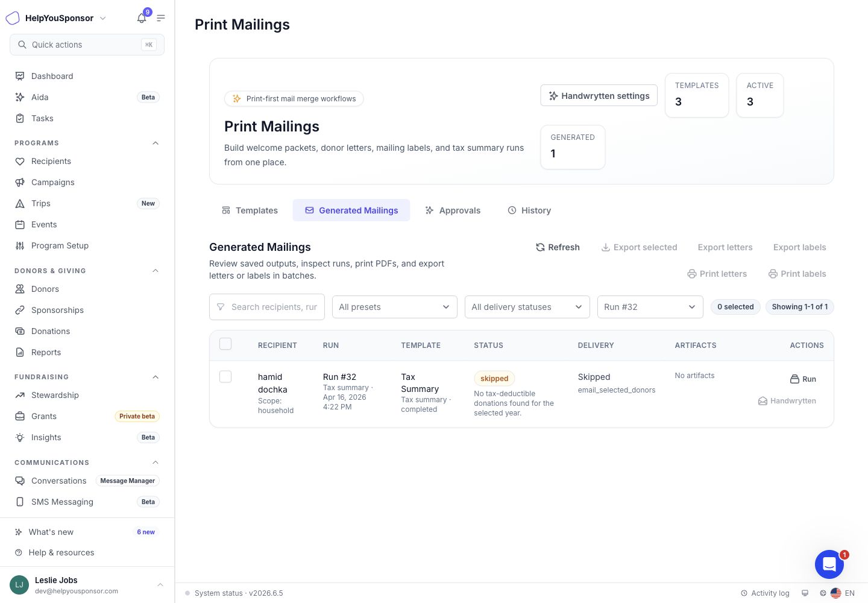Click the Templates count card
Image resolution: width=868 pixels, height=603 pixels.
pyautogui.click(x=697, y=95)
